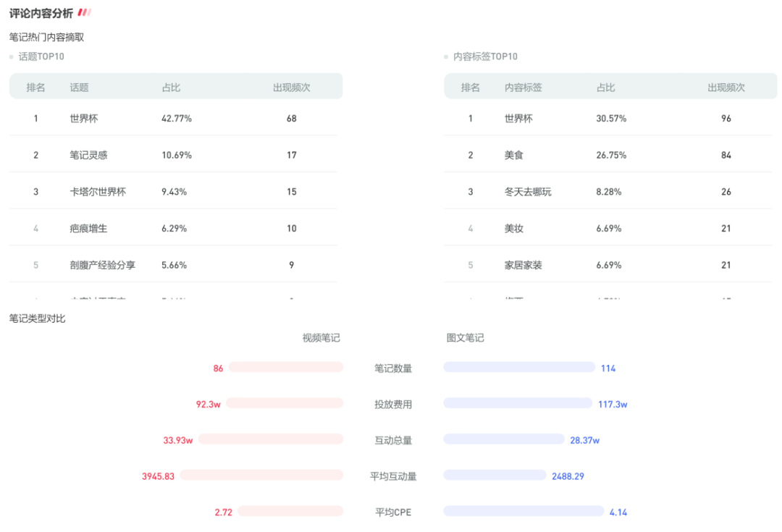Click the 疤痕增生 topic
Screen dimensions: 782x532
pos(88,229)
